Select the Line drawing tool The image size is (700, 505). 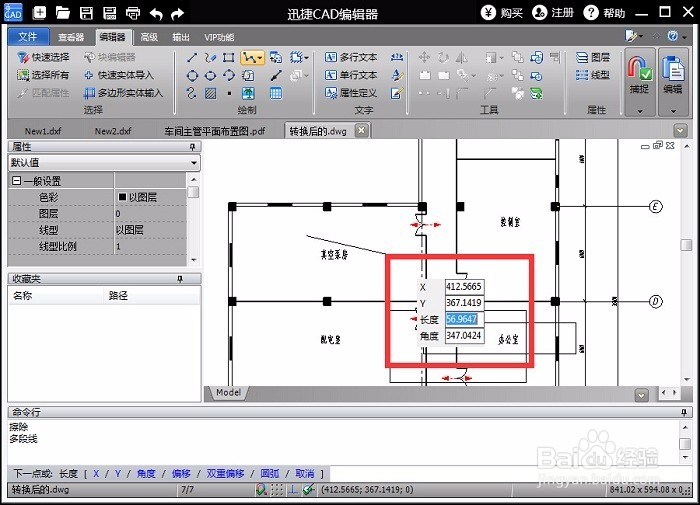[192, 57]
